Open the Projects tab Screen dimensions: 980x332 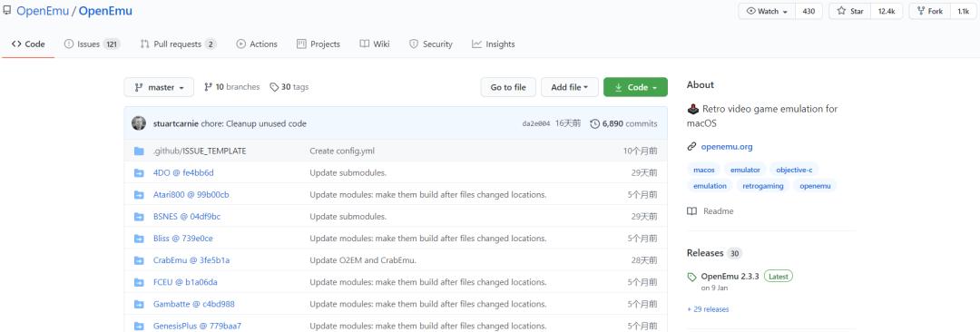[x=318, y=44]
